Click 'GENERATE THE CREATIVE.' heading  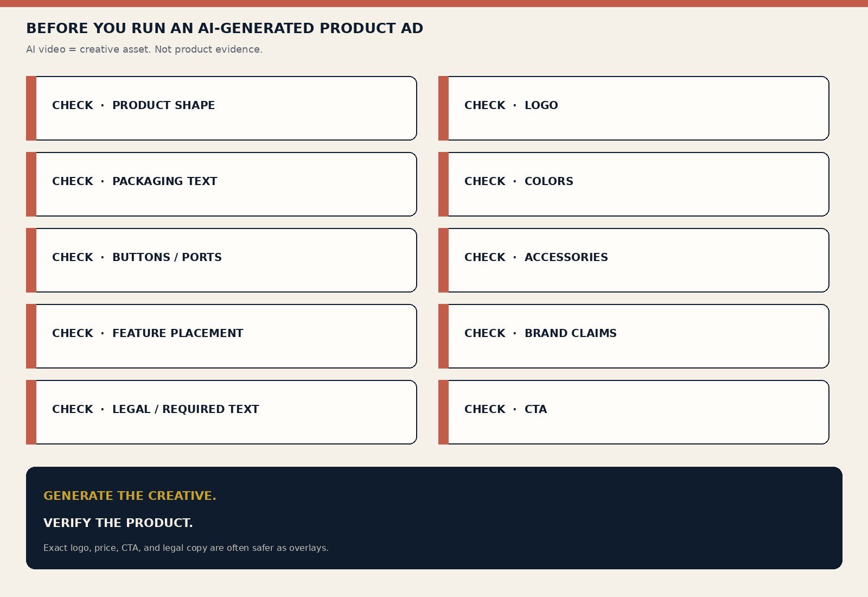(130, 496)
